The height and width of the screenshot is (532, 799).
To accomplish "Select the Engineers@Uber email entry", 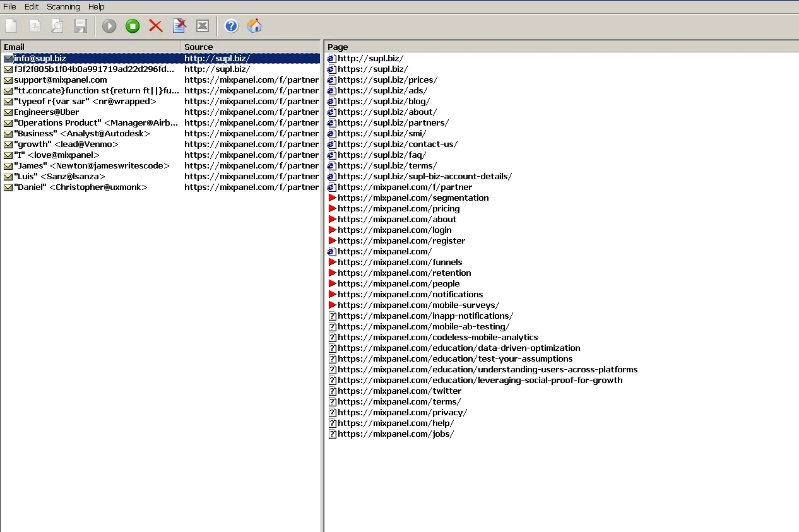I will point(47,112).
